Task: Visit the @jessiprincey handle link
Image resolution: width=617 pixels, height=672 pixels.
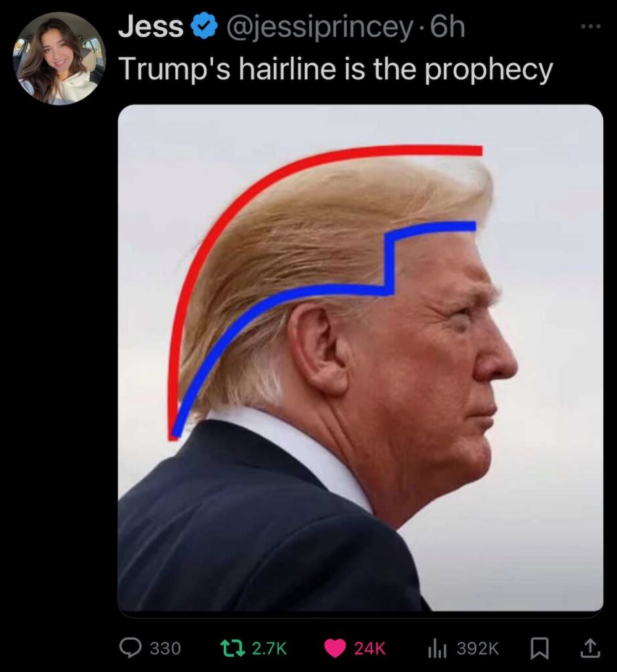Action: tap(317, 28)
